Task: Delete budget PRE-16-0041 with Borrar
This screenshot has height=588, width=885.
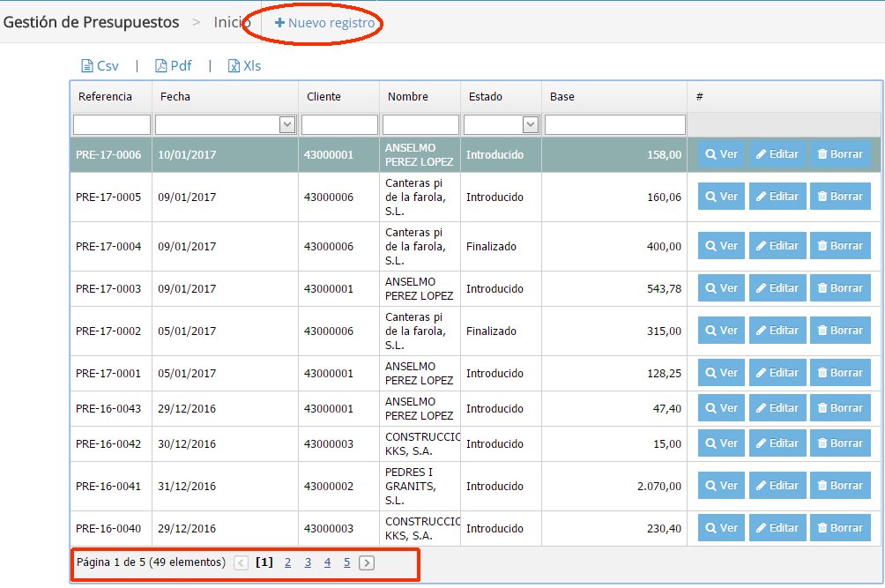Action: click(840, 485)
